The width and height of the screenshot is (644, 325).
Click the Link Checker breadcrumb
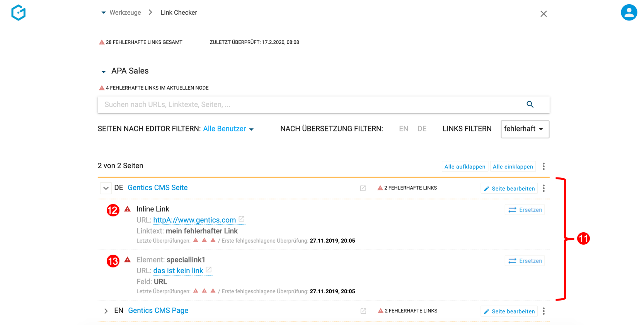point(179,12)
